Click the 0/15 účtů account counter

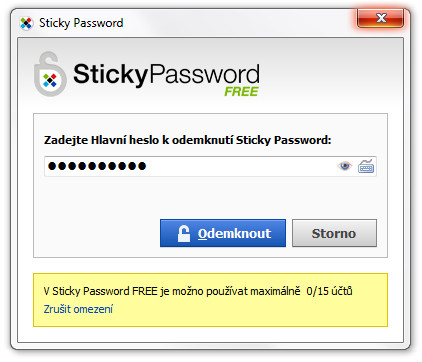[x=329, y=291]
